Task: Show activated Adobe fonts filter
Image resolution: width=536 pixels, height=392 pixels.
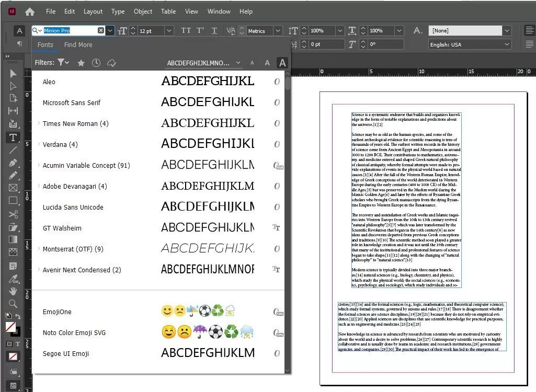Action: [x=111, y=63]
